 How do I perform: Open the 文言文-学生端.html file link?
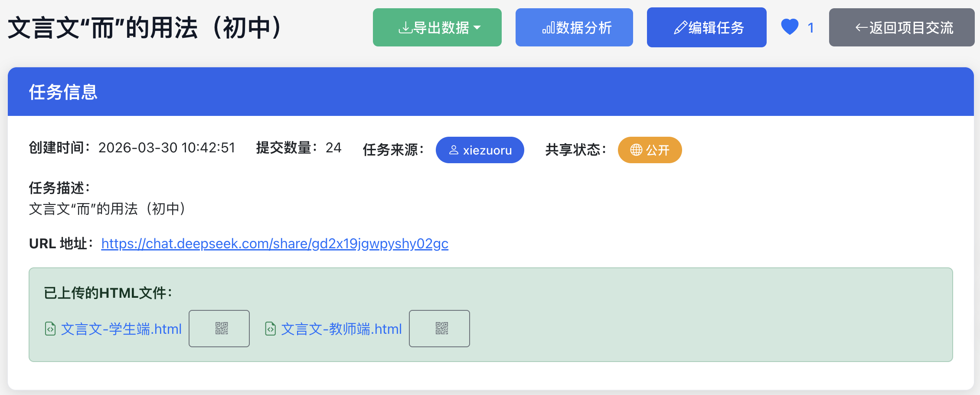point(121,329)
